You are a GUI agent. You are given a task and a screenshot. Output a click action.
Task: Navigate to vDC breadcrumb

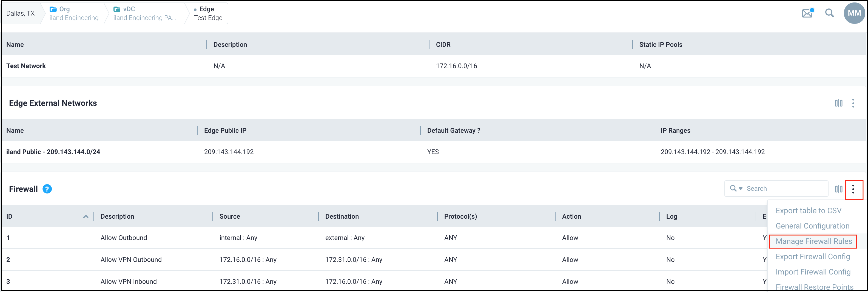tap(144, 13)
